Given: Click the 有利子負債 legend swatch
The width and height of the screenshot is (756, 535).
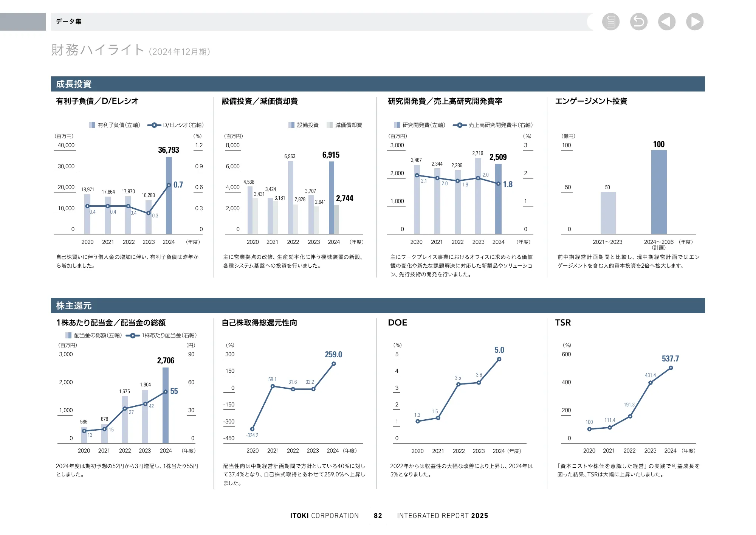Looking at the screenshot, I should (x=92, y=125).
